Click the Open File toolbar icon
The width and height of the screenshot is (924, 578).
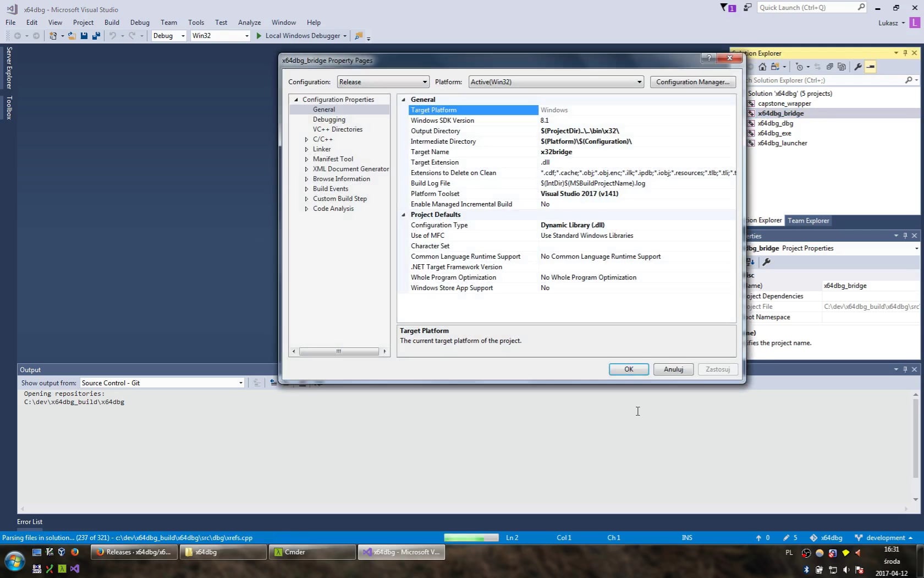tap(71, 36)
